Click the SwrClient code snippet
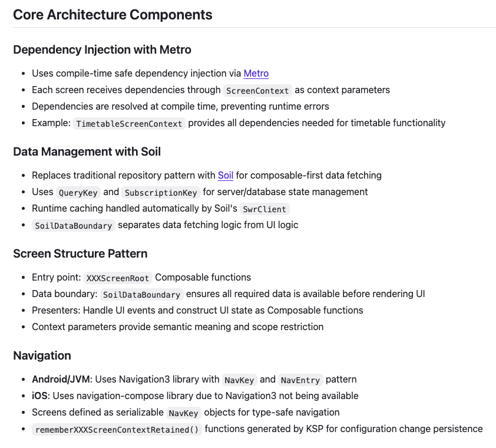Viewport: 496px width, 448px height. pos(264,209)
